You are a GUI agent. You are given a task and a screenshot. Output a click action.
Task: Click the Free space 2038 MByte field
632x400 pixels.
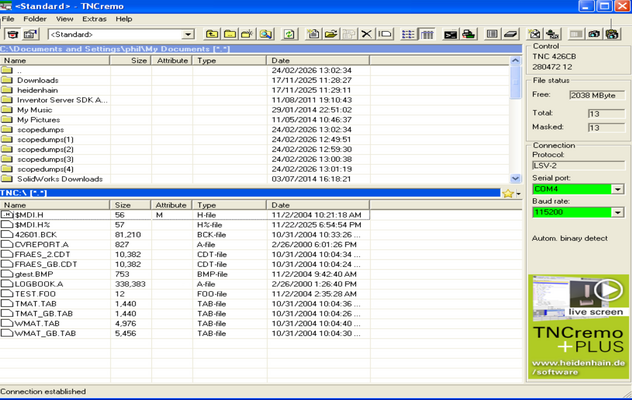pyautogui.click(x=597, y=95)
